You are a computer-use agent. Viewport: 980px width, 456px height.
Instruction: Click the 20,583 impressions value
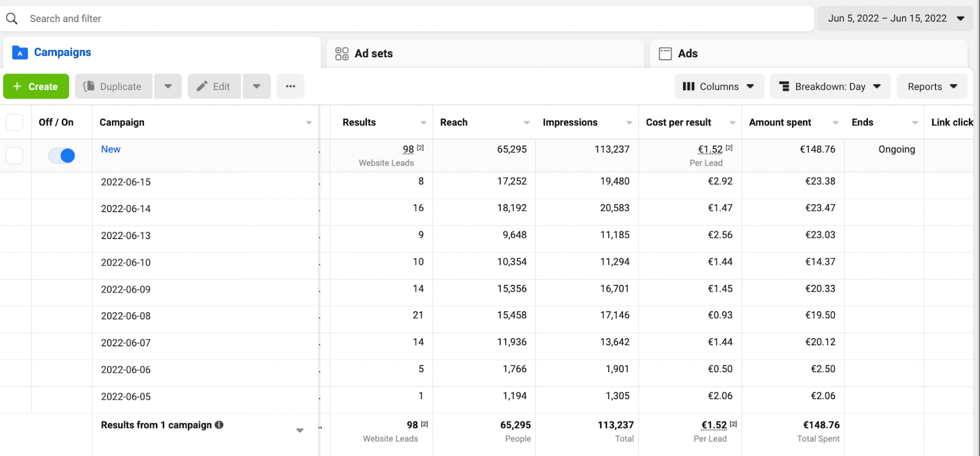pyautogui.click(x=615, y=208)
